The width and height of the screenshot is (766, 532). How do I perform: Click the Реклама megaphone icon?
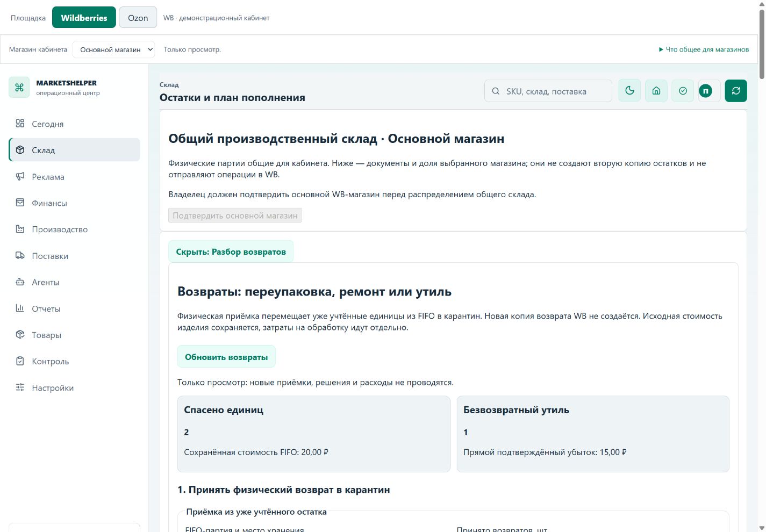pyautogui.click(x=20, y=176)
